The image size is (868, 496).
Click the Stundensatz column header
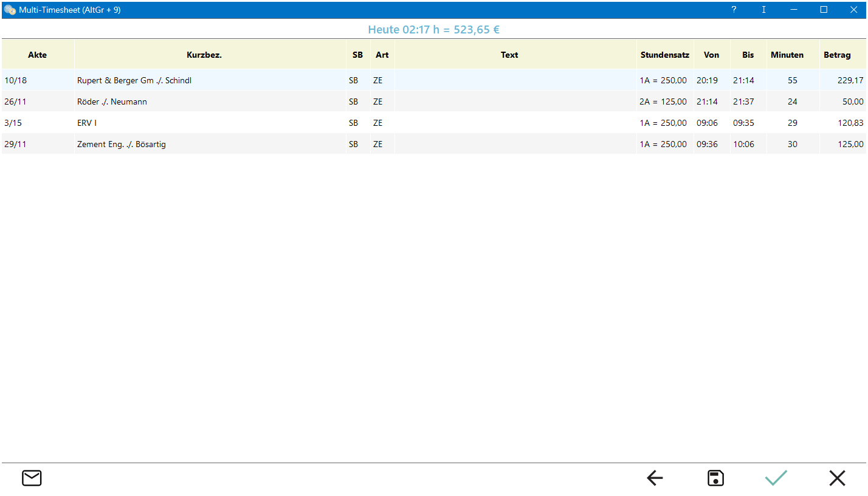664,55
